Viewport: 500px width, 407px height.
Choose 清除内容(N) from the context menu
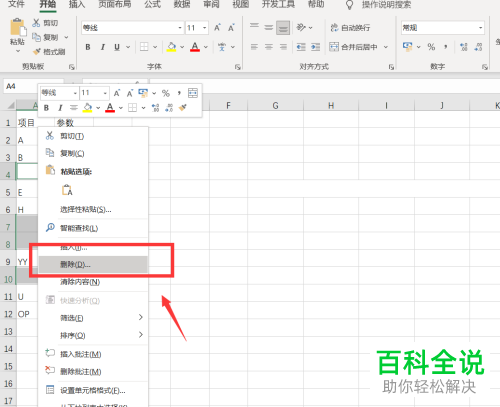pyautogui.click(x=93, y=282)
